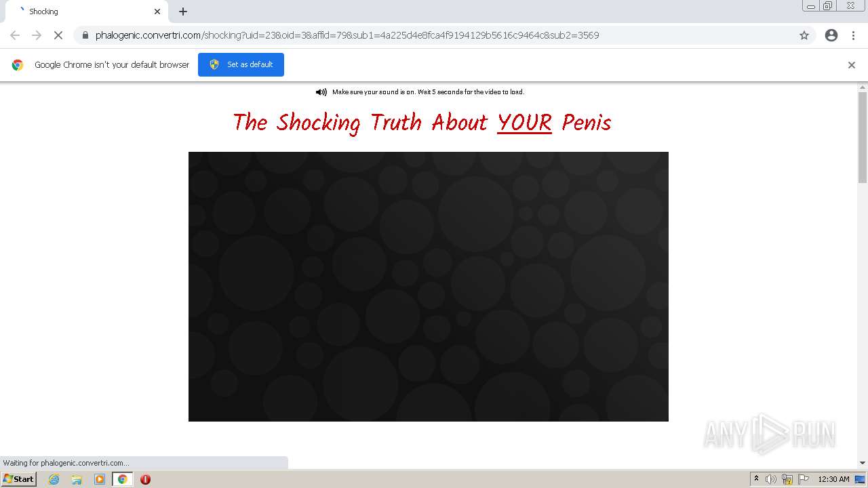Bookmark this page with the star
The image size is (868, 488).
(804, 35)
